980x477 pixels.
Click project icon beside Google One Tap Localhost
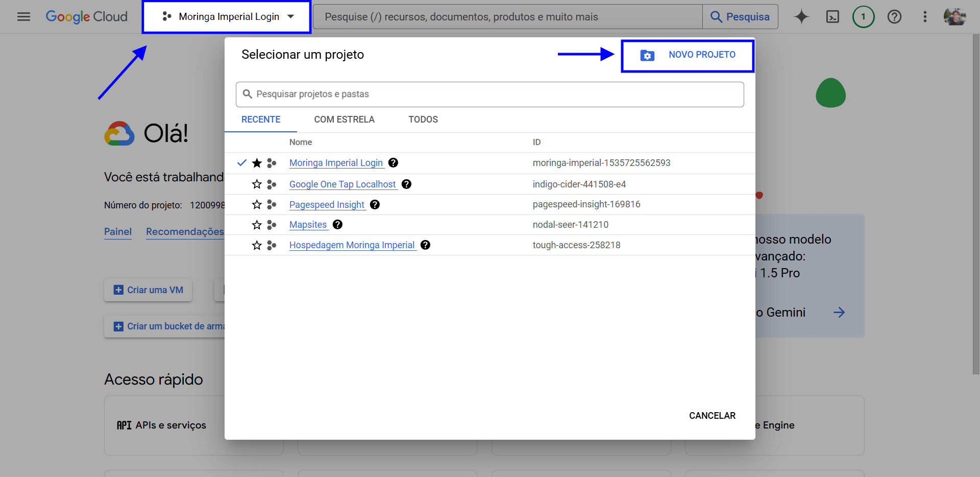point(272,184)
